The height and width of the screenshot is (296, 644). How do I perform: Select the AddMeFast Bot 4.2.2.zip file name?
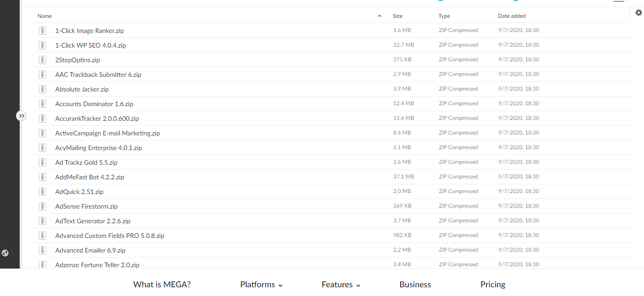pyautogui.click(x=90, y=177)
